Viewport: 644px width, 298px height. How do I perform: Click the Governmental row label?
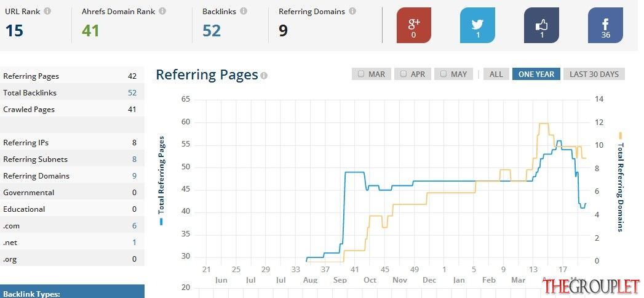(x=28, y=192)
